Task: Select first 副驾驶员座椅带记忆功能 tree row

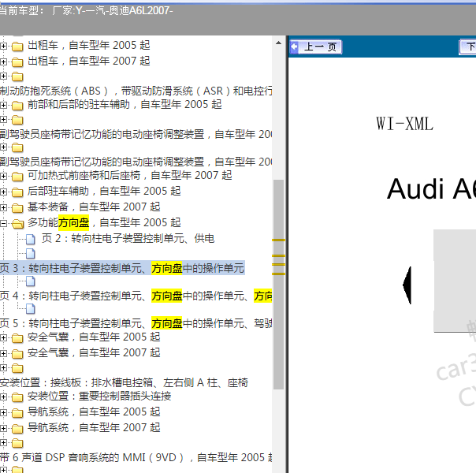Action: 136,134
